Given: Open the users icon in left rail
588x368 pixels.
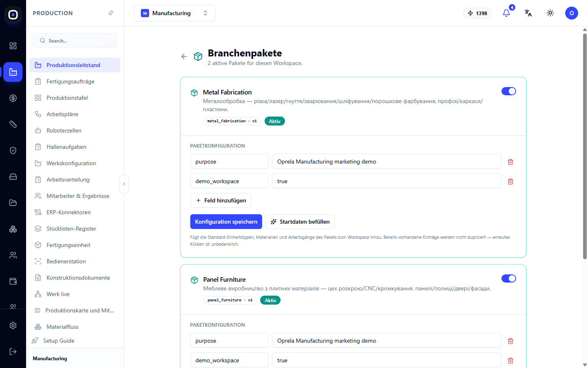Looking at the screenshot, I should point(13,255).
